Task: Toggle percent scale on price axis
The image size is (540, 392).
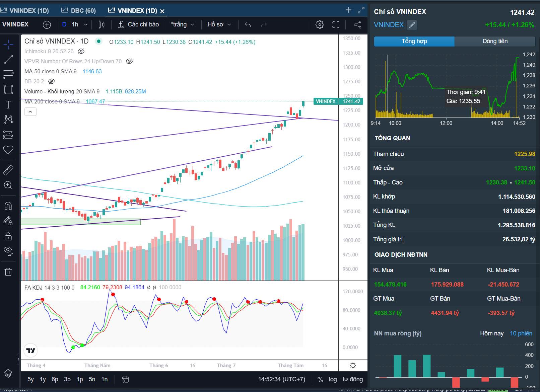Action: [320, 379]
